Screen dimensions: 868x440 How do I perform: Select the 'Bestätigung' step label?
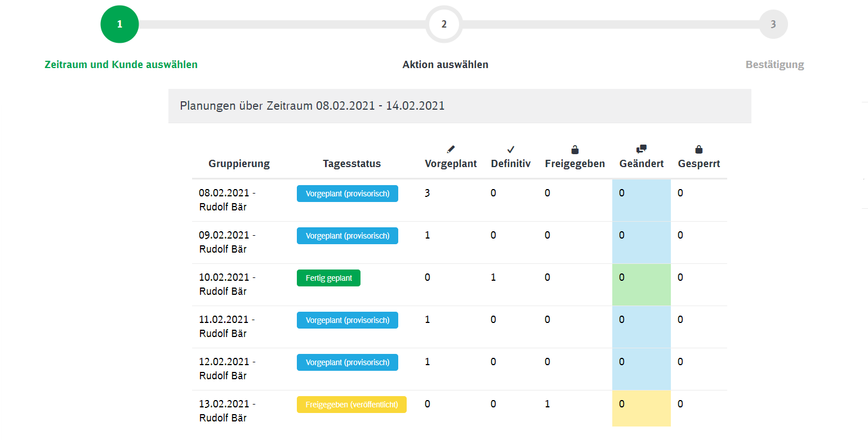click(774, 65)
